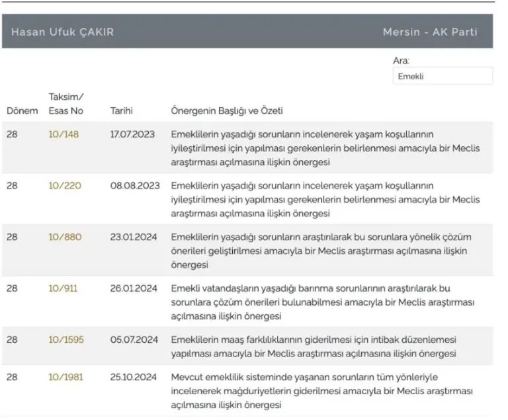Click the 10/880 Esas No link
The image size is (508, 420).
[x=65, y=237]
